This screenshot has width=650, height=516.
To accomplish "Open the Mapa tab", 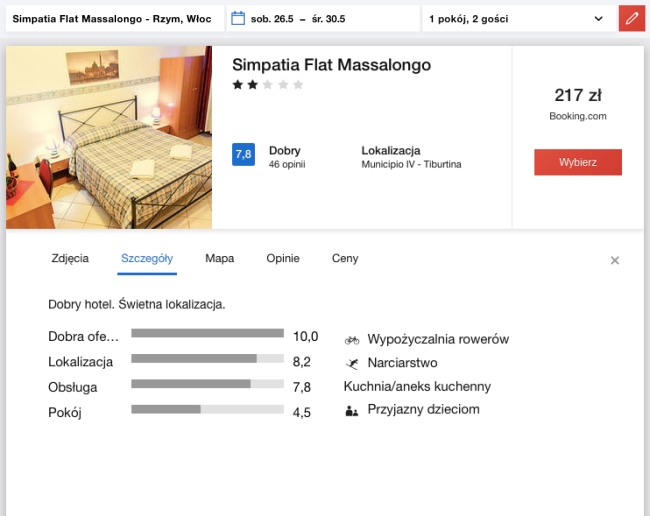I will pos(220,259).
